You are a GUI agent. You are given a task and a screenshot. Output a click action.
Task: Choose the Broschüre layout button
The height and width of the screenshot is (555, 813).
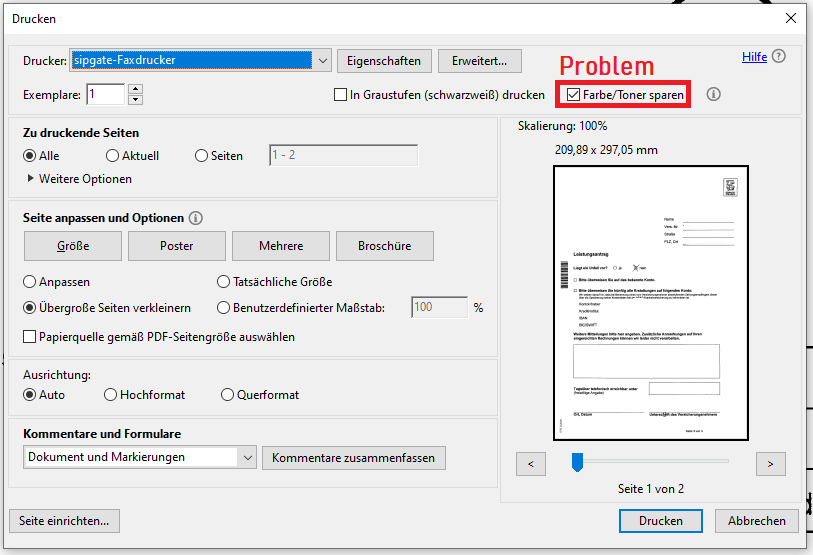click(384, 246)
